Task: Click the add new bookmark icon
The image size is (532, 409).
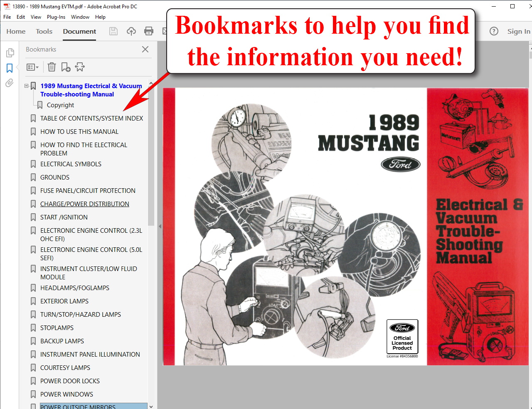Action: (x=66, y=67)
